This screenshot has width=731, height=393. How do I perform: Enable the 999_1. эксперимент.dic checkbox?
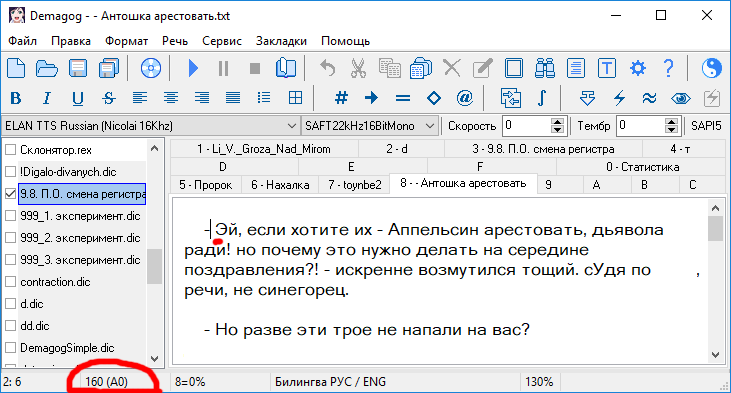(10, 215)
